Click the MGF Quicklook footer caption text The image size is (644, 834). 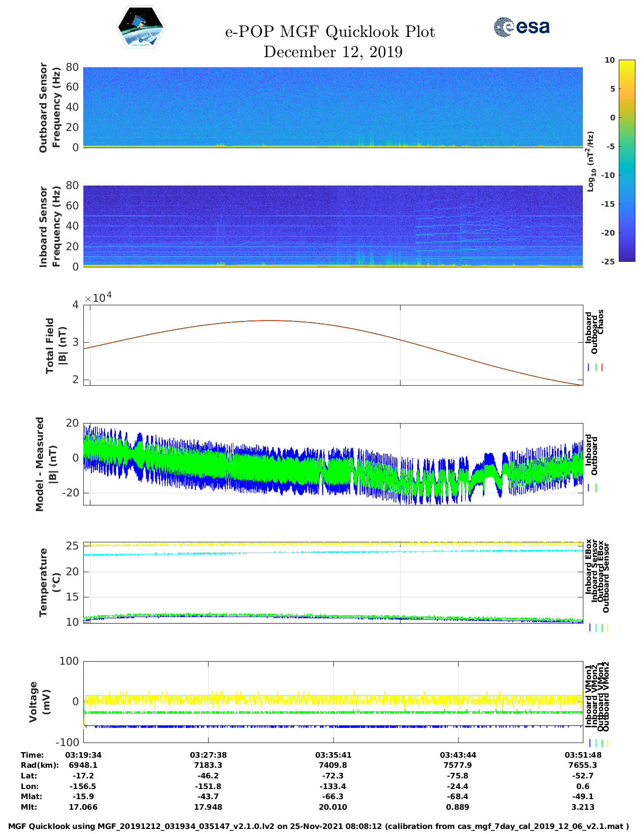coord(318,826)
